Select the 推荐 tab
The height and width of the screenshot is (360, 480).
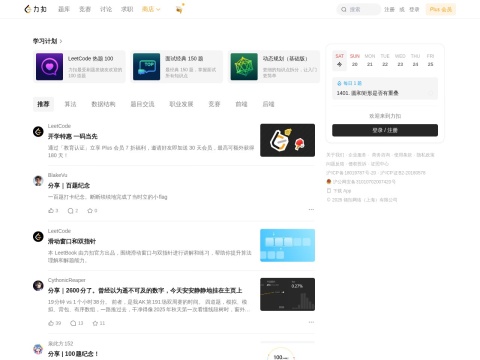[x=43, y=104]
